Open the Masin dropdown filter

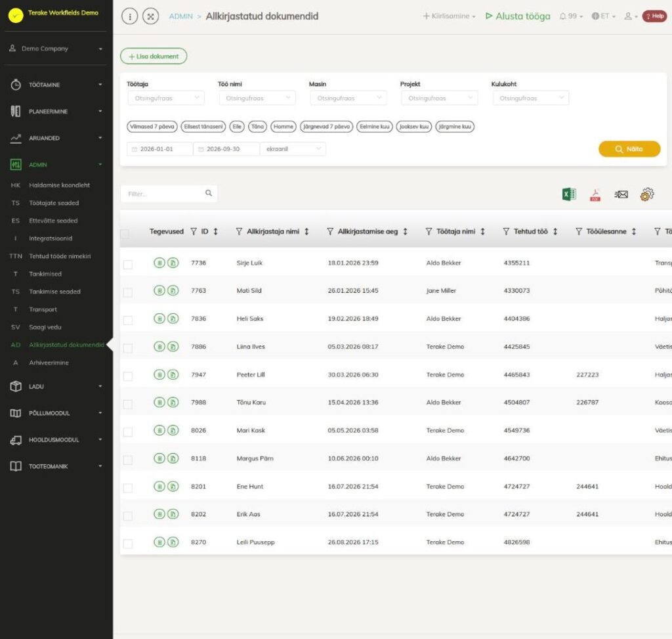click(348, 99)
